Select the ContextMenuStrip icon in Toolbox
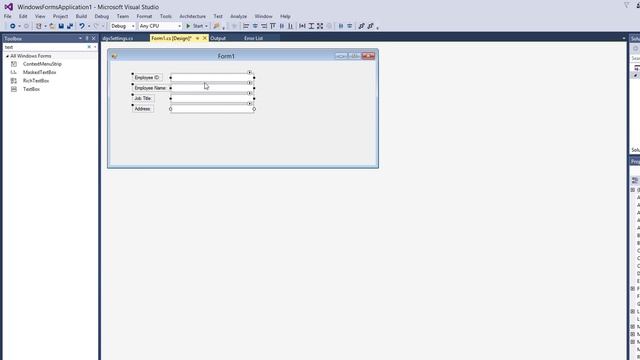This screenshot has width=640, height=360. point(14,64)
